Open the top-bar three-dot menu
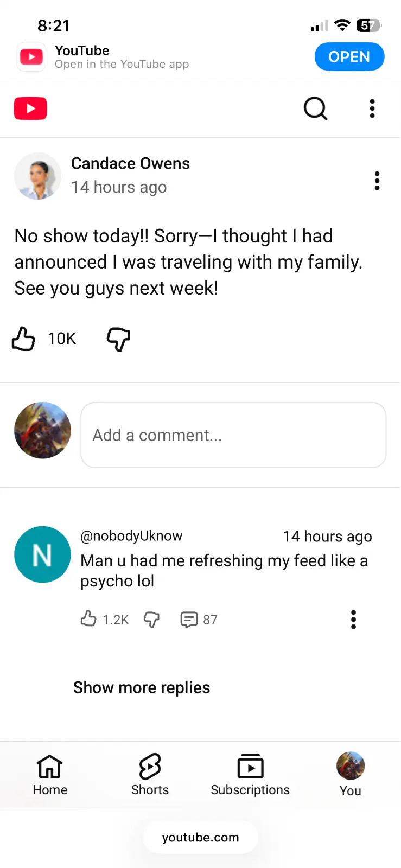The height and width of the screenshot is (868, 401). pos(372,108)
